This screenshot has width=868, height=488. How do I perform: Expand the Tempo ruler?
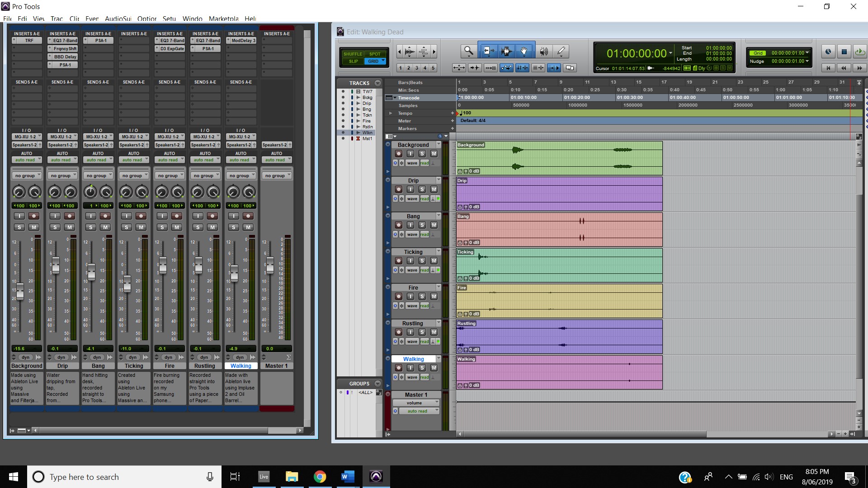tap(391, 113)
